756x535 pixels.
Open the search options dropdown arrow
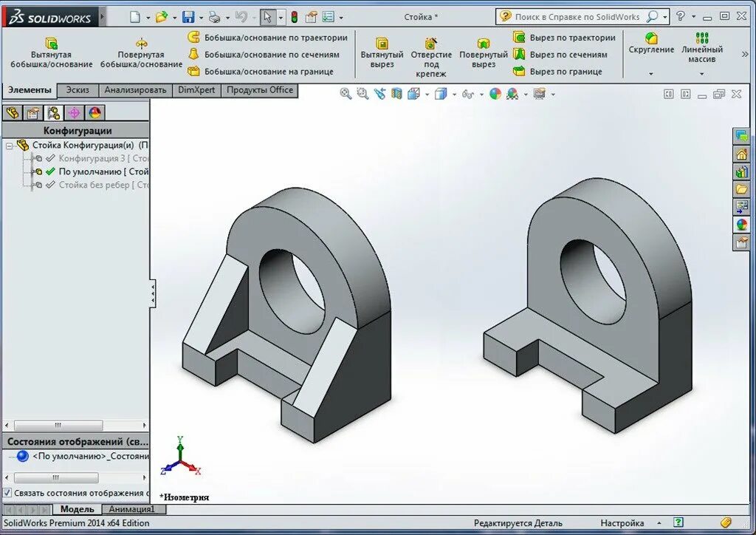pyautogui.click(x=665, y=17)
